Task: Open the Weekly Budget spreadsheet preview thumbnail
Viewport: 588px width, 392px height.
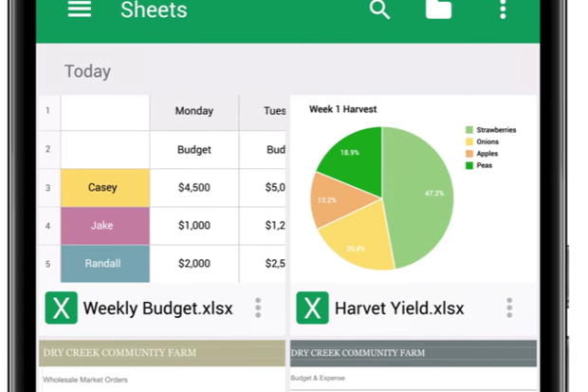Action: pos(162,189)
